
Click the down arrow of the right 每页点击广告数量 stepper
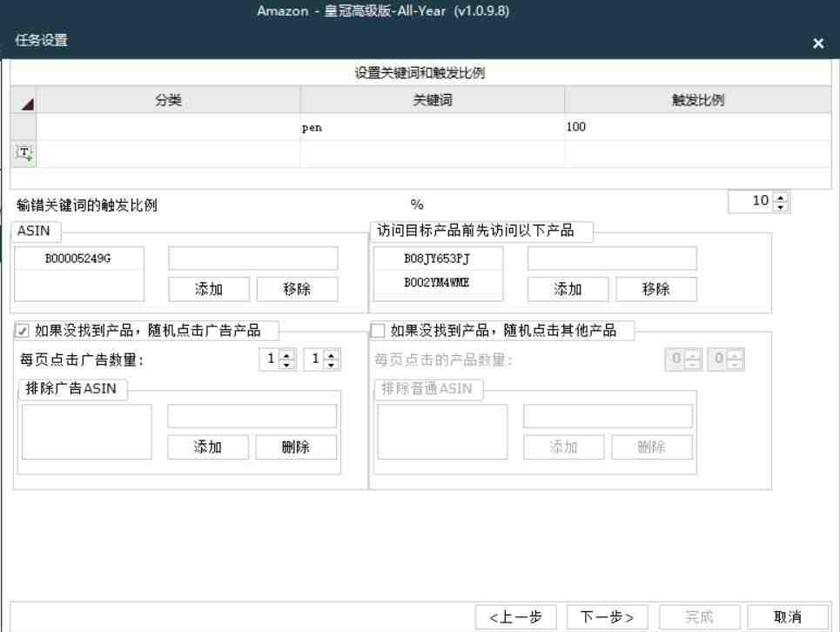point(331,364)
